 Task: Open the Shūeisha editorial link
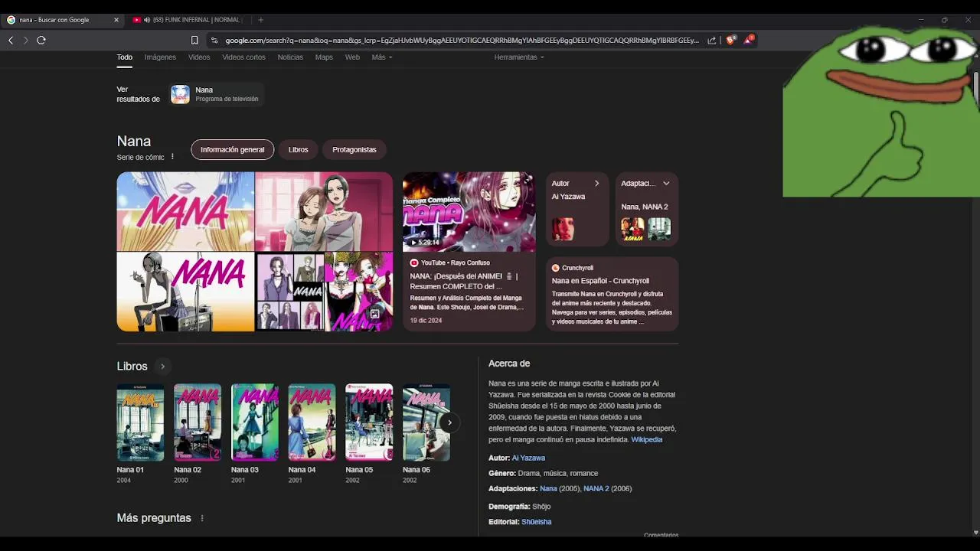(x=536, y=522)
